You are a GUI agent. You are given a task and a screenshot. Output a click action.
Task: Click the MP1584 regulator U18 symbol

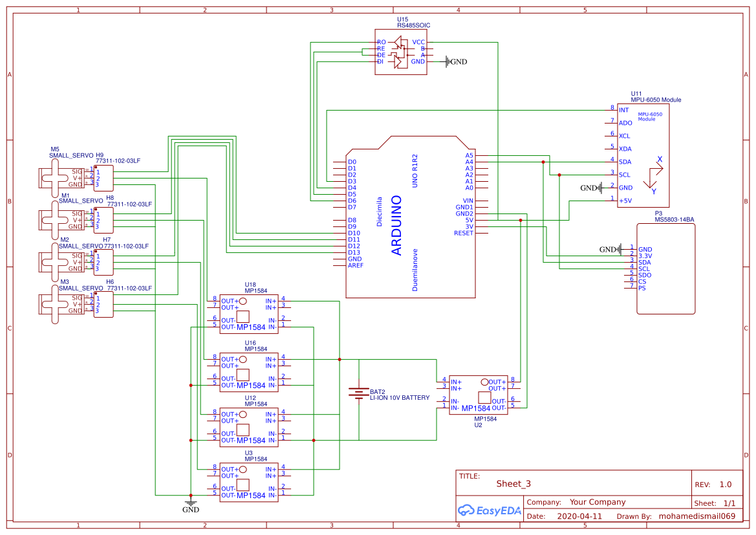[249, 314]
